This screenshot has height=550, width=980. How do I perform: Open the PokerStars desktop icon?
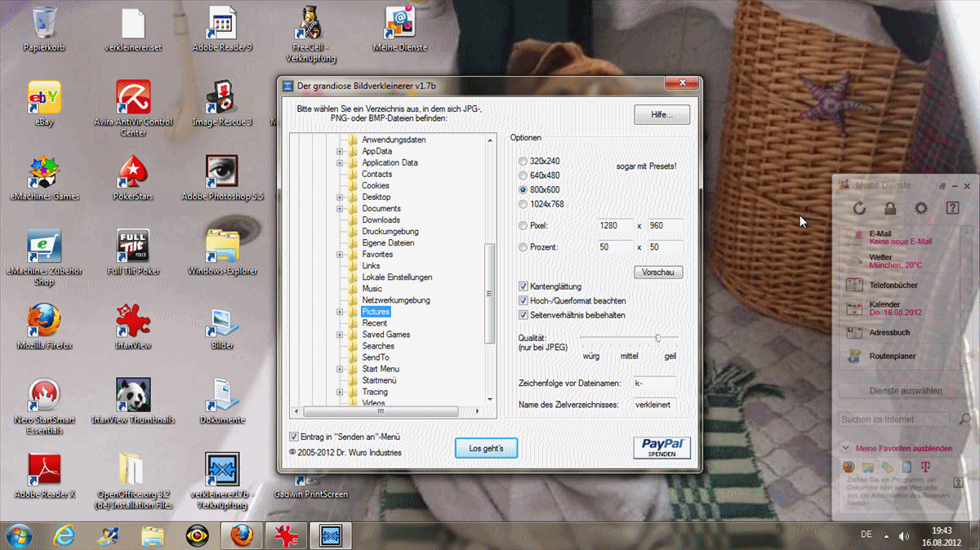(132, 171)
